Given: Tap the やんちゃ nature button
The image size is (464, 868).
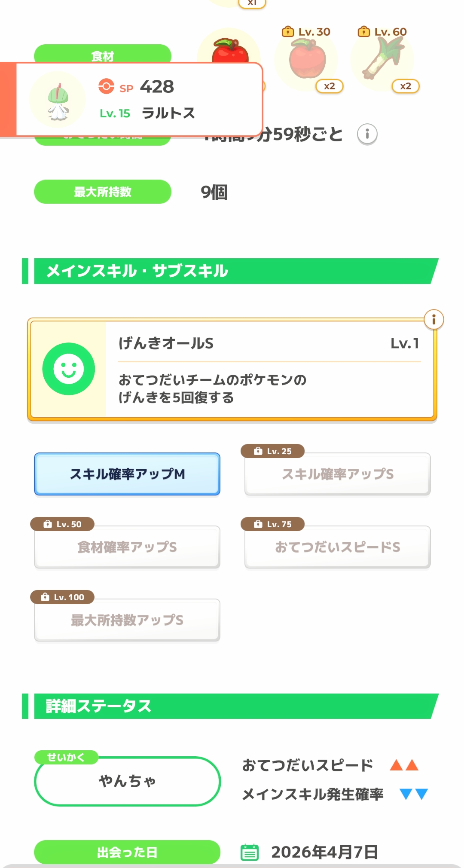Looking at the screenshot, I should [x=127, y=781].
